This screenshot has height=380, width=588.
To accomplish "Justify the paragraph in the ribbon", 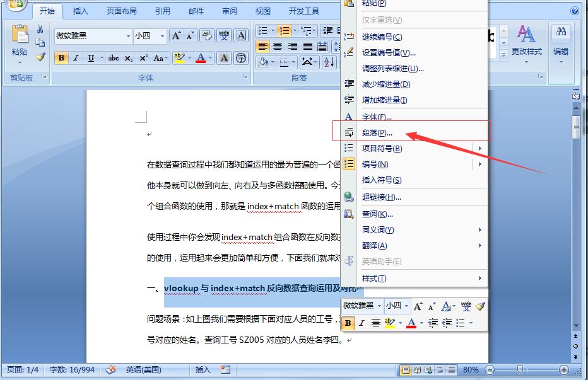I will coord(307,47).
